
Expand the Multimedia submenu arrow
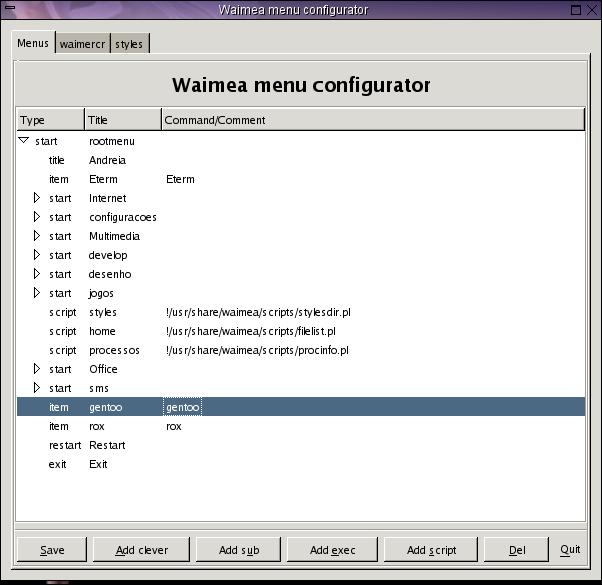[x=37, y=236]
